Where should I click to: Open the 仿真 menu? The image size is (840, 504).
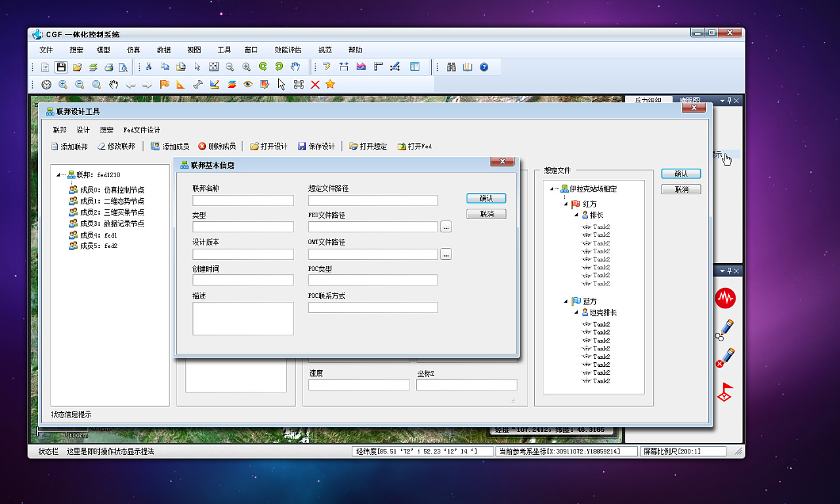133,50
